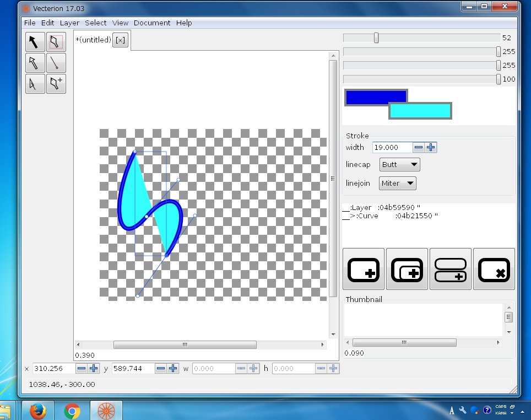Open Firefox from the taskbar
Image resolution: width=531 pixels, height=420 pixels.
coord(38,411)
